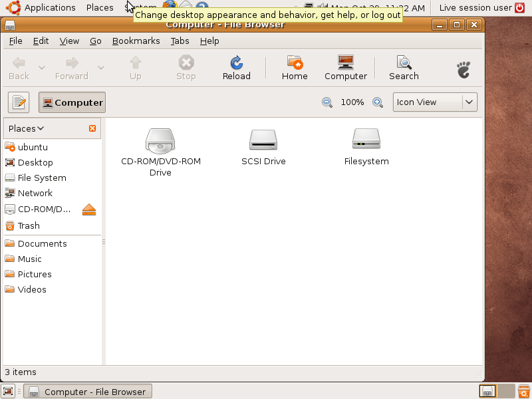
Task: Open the File menu
Action: pos(15,41)
